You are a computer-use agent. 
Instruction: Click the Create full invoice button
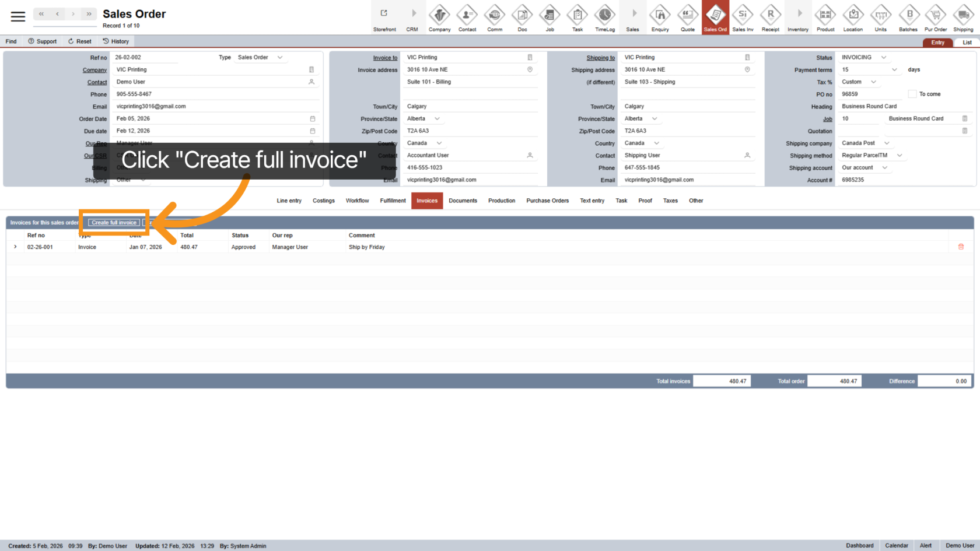pos(114,223)
